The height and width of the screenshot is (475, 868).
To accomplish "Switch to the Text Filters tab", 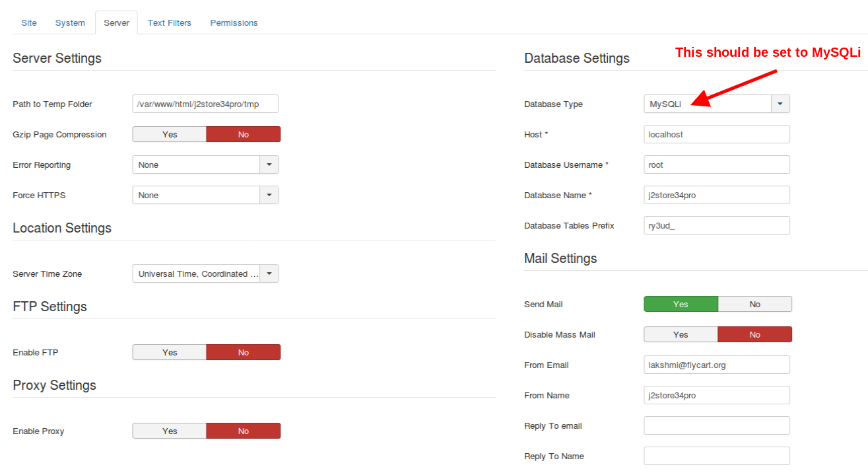I will click(169, 22).
